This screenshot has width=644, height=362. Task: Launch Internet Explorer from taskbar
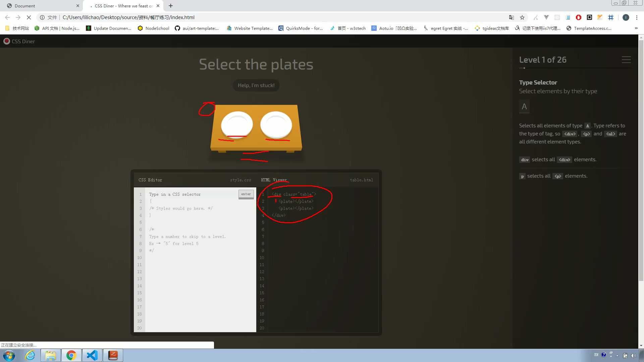30,355
